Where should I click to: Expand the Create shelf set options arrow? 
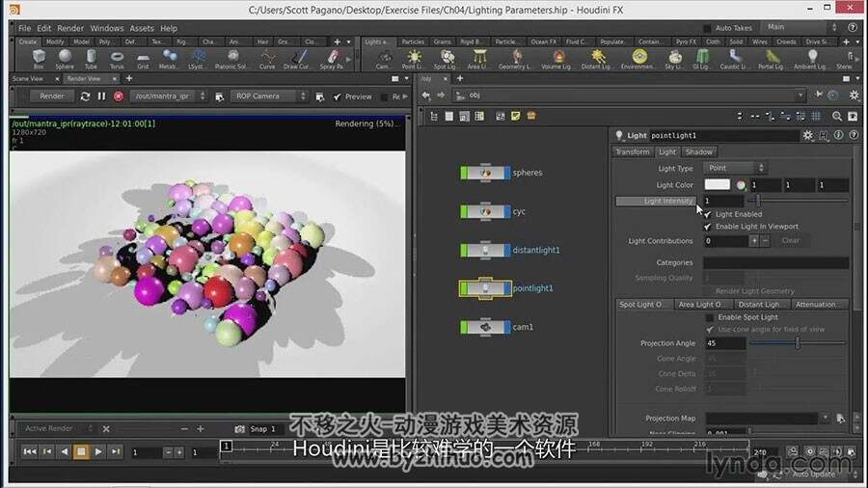pos(349,42)
